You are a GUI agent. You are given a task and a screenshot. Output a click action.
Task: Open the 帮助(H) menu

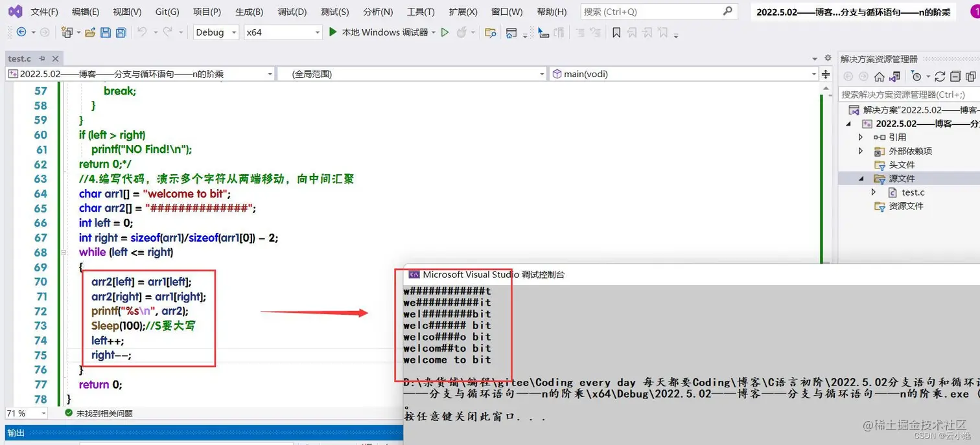552,12
